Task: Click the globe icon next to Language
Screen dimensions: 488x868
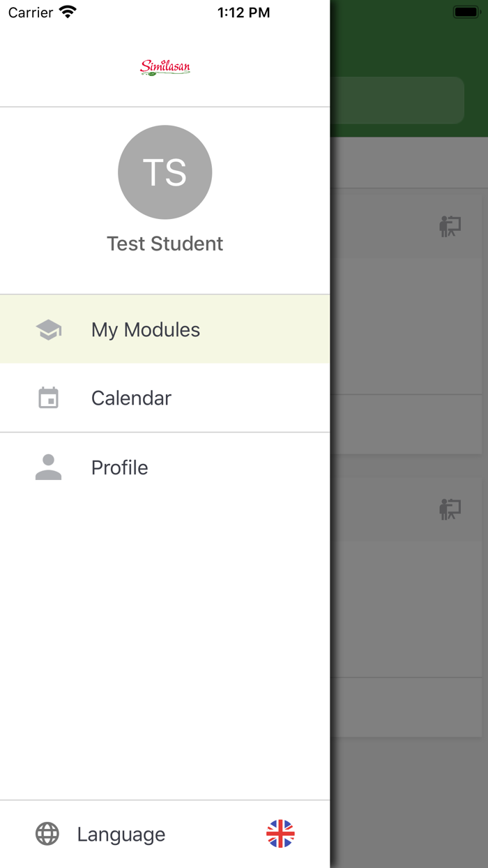Action: click(x=47, y=834)
